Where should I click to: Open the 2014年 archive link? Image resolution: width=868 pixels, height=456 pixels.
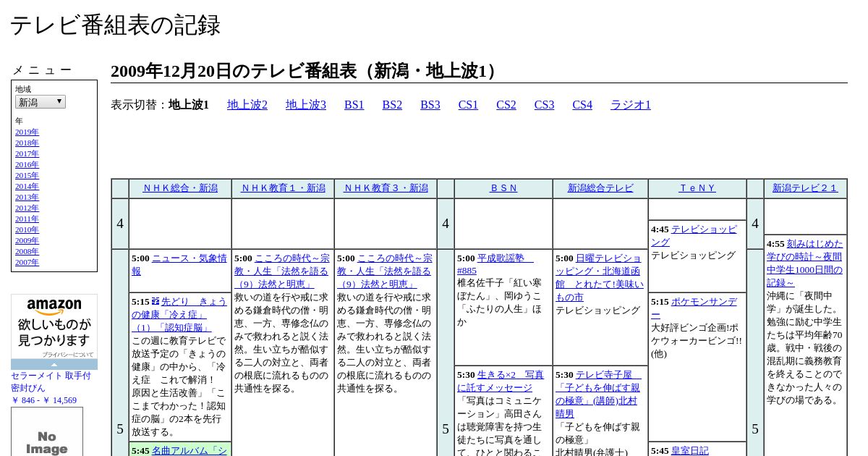pos(27,187)
